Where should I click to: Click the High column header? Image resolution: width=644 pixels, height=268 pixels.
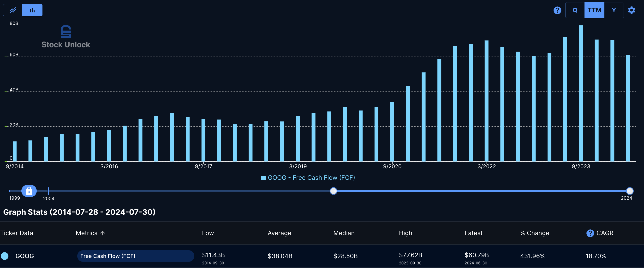click(405, 233)
